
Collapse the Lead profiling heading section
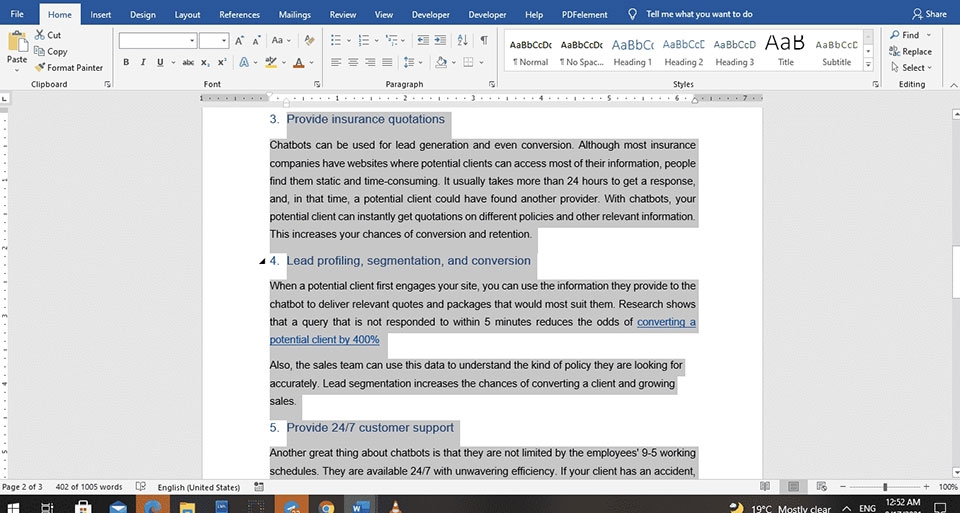262,261
